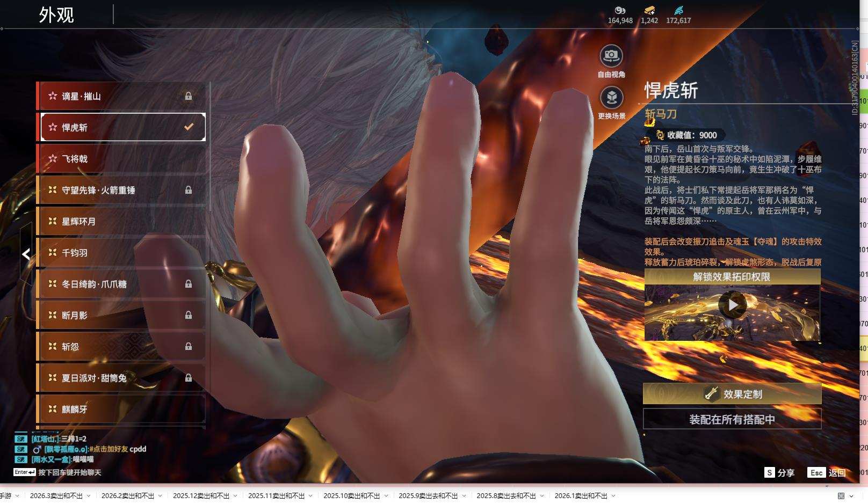Click the rarity icon on 千钧羽
868x504 pixels.
coord(53,252)
